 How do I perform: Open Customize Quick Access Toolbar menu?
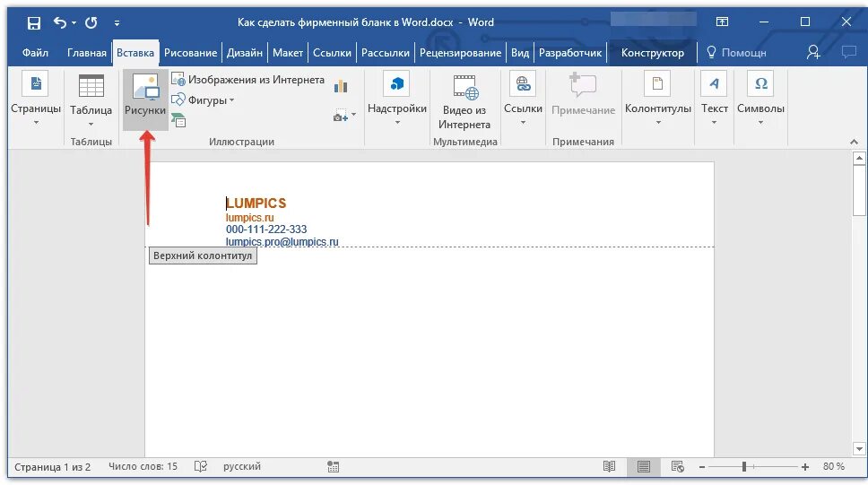[117, 23]
